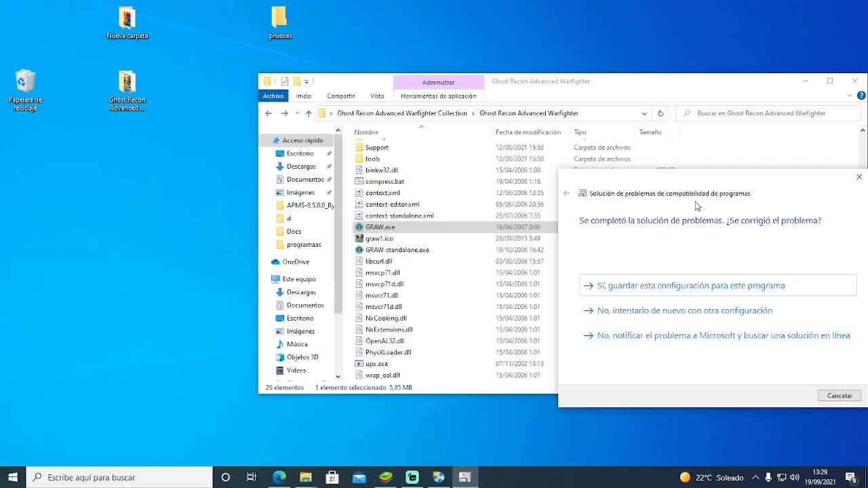Switch to the Vista ribbon tab
This screenshot has height=488, width=868.
[377, 96]
